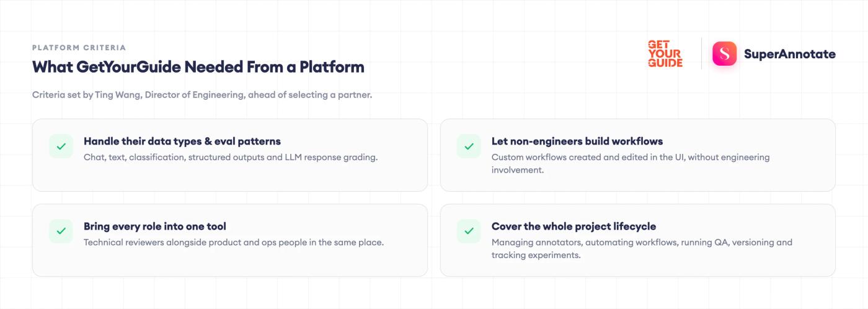Click the Technical reviewers alongside product description
Screen dimensions: 868x309
(234, 243)
